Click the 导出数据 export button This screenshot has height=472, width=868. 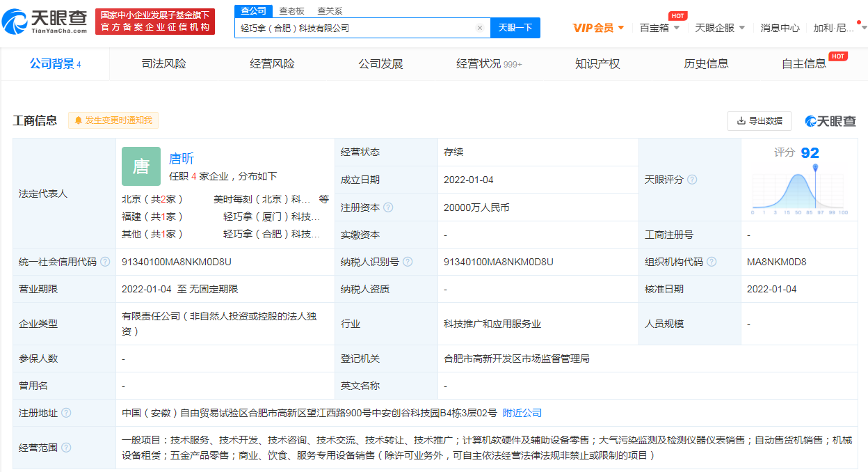(x=759, y=121)
